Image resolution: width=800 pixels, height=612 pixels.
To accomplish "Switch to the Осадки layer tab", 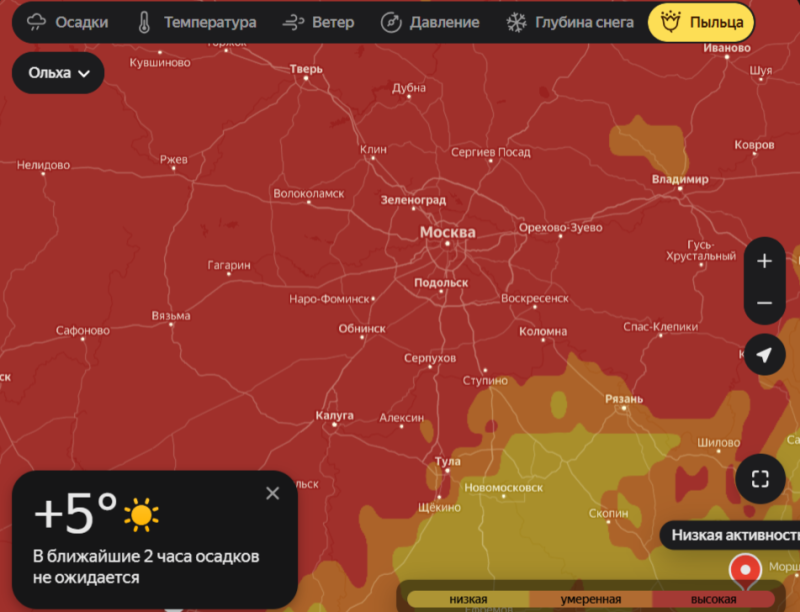I will click(x=68, y=22).
